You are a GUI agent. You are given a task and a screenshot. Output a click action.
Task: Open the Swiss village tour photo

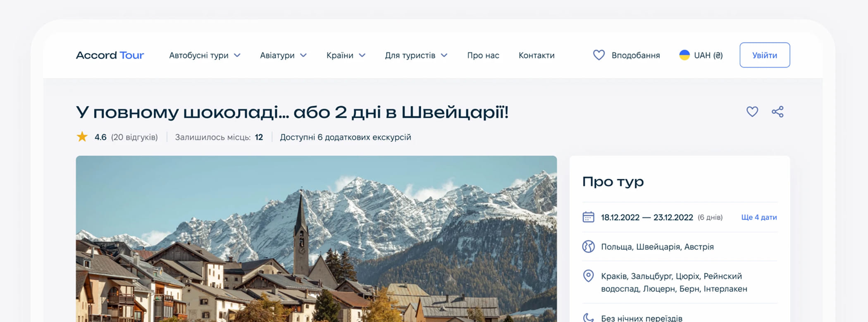[x=316, y=239]
